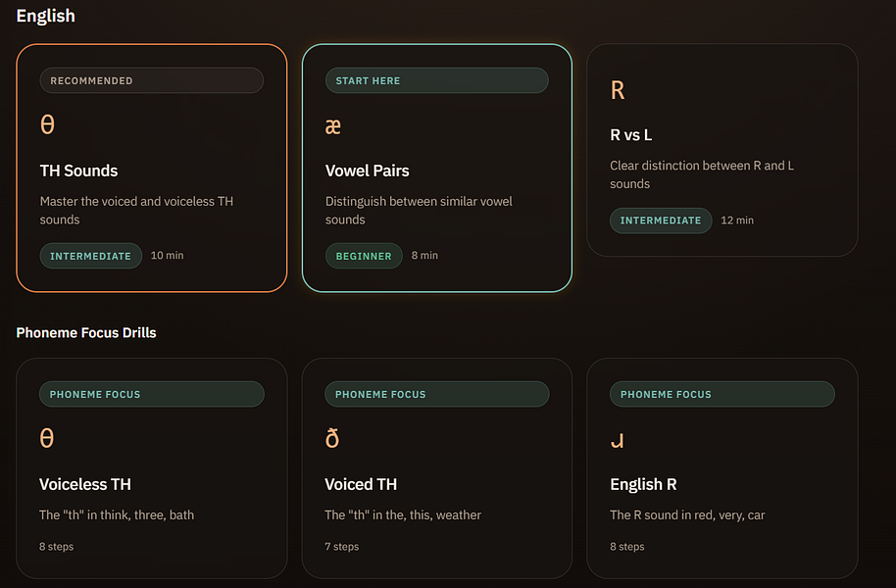Click '8 steps' under Voiceless TH

click(x=57, y=547)
